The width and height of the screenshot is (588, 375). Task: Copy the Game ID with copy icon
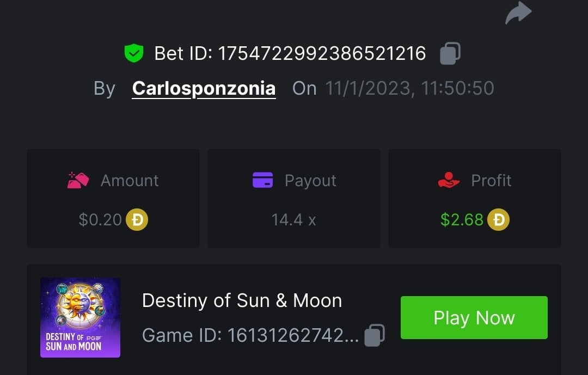coord(375,335)
